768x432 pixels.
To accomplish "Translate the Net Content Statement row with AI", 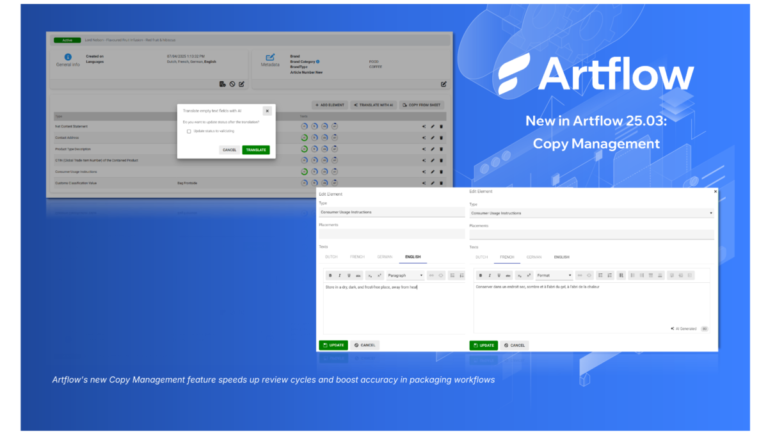I will coord(424,126).
